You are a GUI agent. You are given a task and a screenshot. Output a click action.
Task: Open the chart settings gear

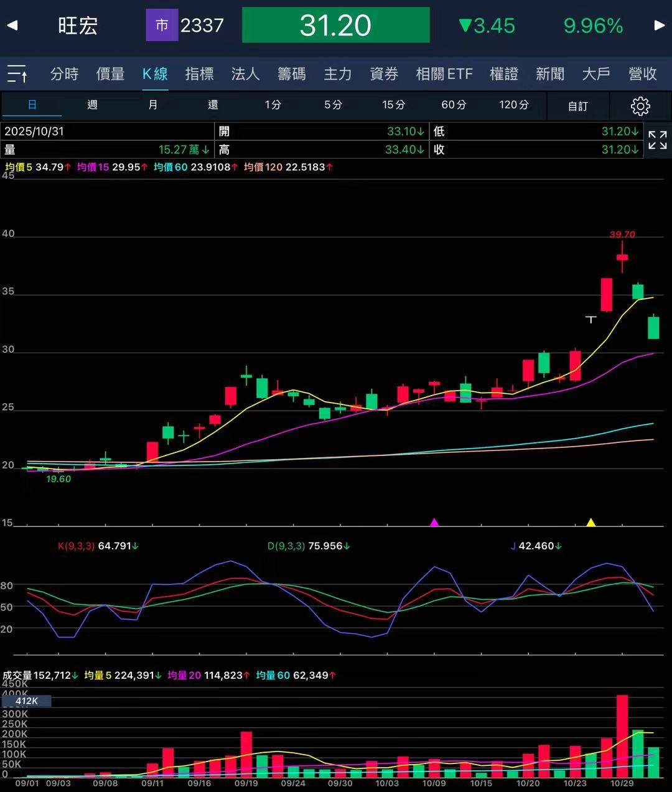[x=640, y=106]
